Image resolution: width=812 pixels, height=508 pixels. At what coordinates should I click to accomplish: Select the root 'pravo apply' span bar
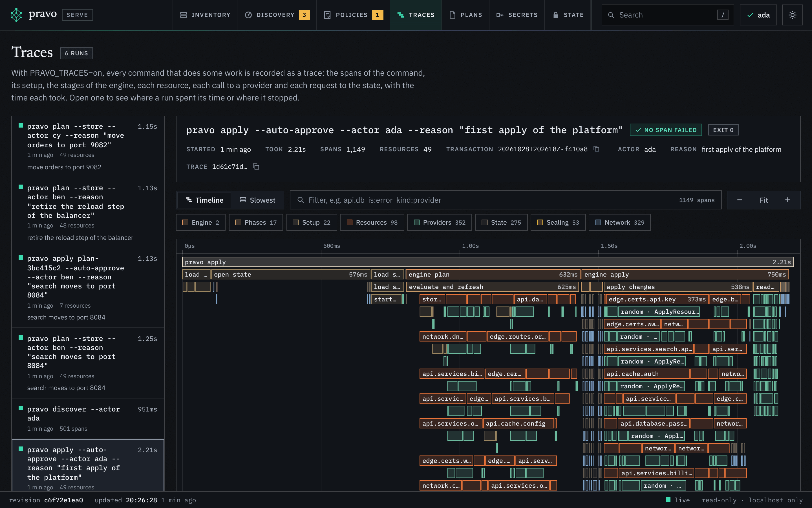tap(487, 262)
